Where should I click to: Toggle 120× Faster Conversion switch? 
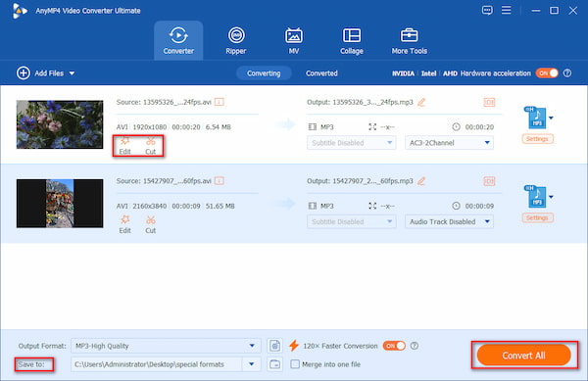394,346
